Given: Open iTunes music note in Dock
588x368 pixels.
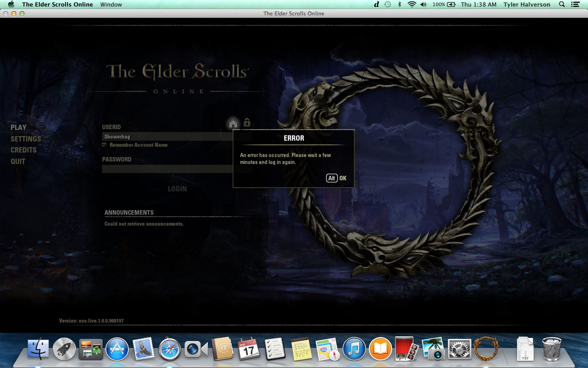Looking at the screenshot, I should pyautogui.click(x=354, y=349).
